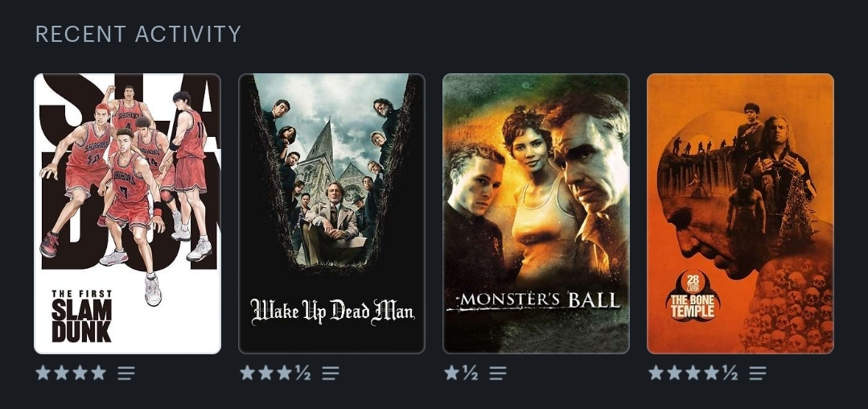Click the Recent Activity heading

(138, 34)
